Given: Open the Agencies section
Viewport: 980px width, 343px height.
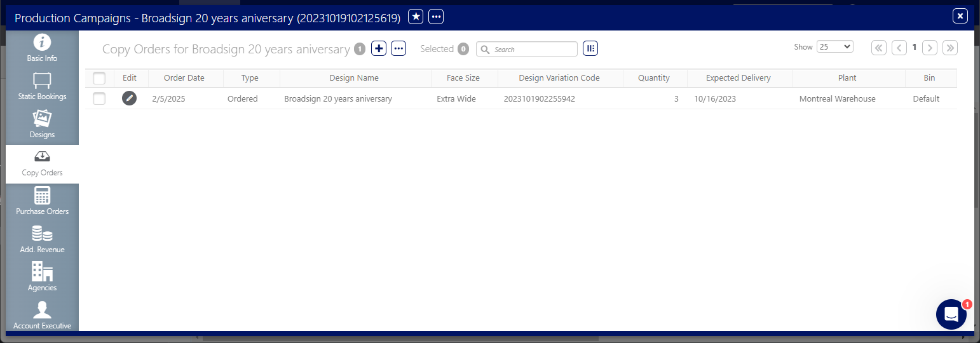Looking at the screenshot, I should [42, 278].
